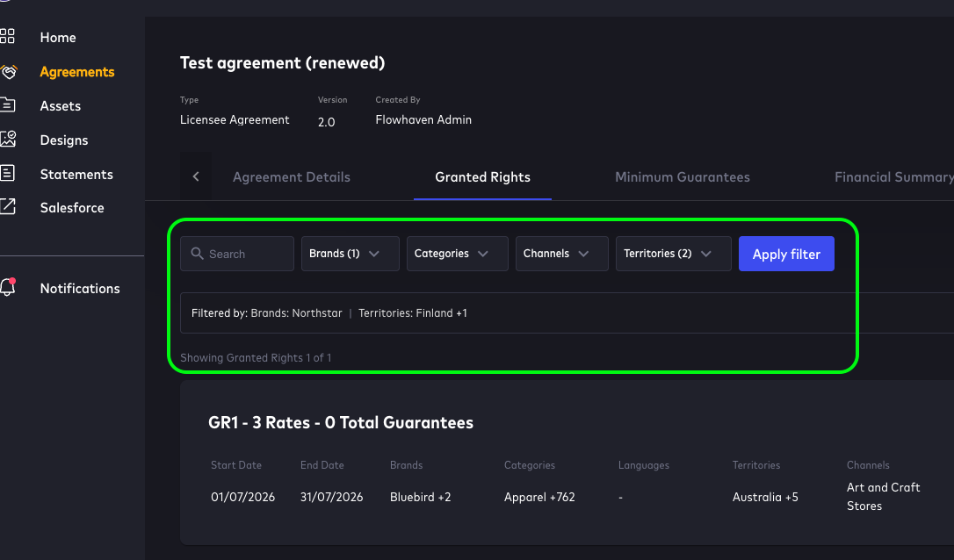Viewport: 954px width, 560px height.
Task: Click the Agreements handshake icon
Action: coord(9,72)
